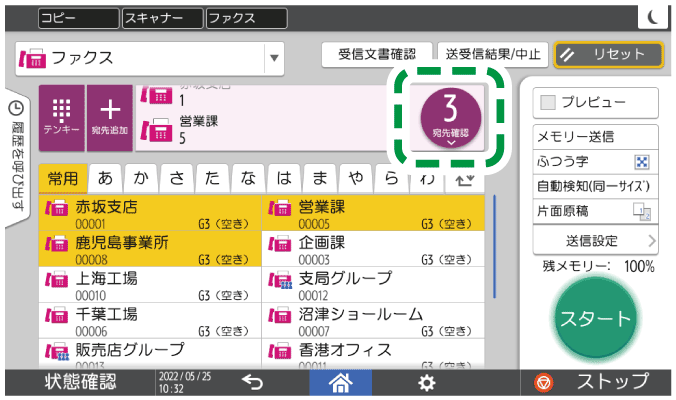Select destination 千葉工場 00006
The width and height of the screenshot is (676, 400).
point(150,320)
